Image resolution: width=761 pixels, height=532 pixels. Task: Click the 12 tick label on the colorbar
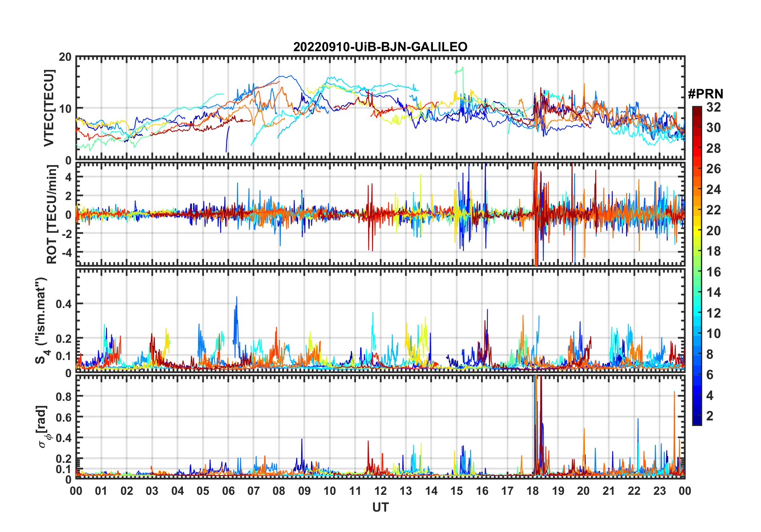click(714, 313)
